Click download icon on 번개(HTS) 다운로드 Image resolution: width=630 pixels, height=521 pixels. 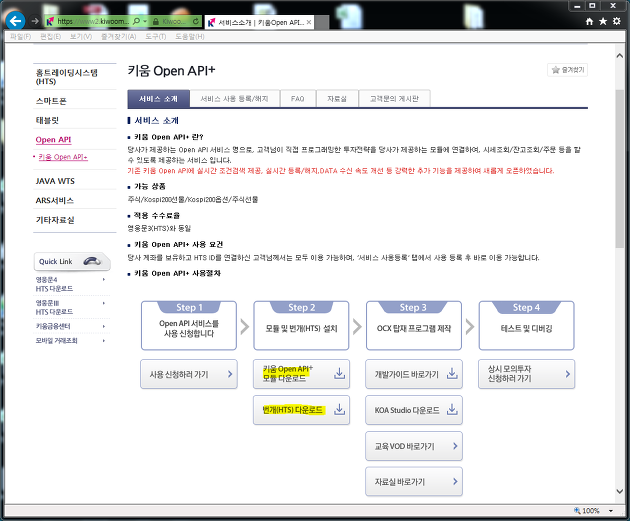pyautogui.click(x=340, y=410)
